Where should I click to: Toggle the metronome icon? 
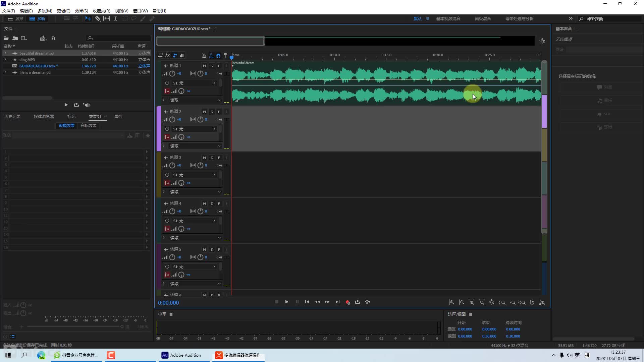point(204,56)
